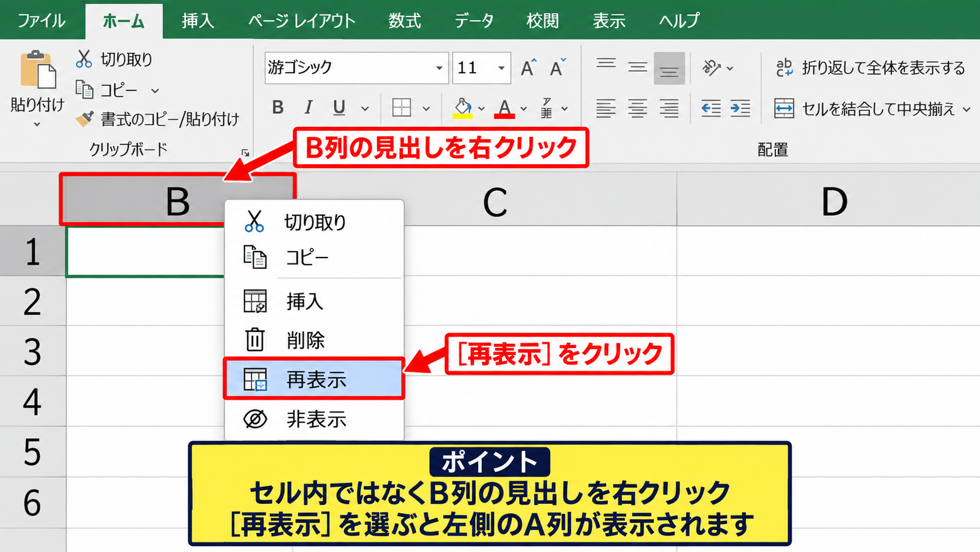Select the row 3 header
This screenshot has height=552, width=980.
[x=33, y=351]
